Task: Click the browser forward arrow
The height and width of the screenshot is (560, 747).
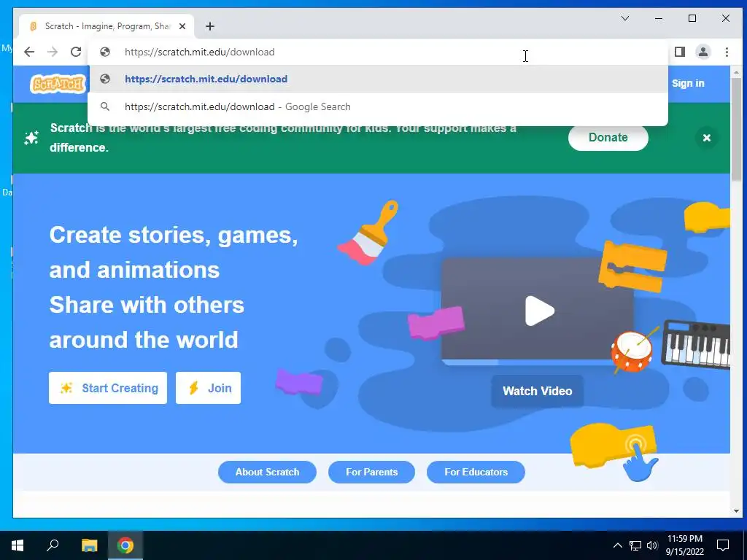Action: (53, 52)
